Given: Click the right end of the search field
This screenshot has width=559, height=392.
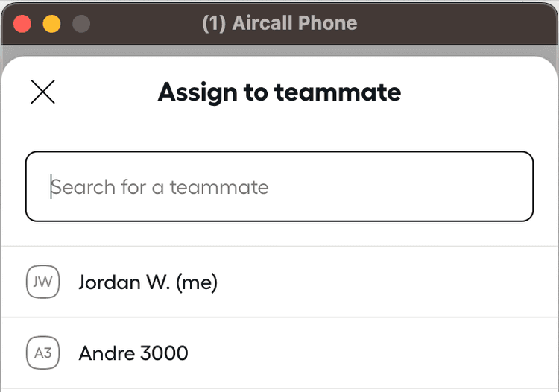Looking at the screenshot, I should tap(514, 186).
